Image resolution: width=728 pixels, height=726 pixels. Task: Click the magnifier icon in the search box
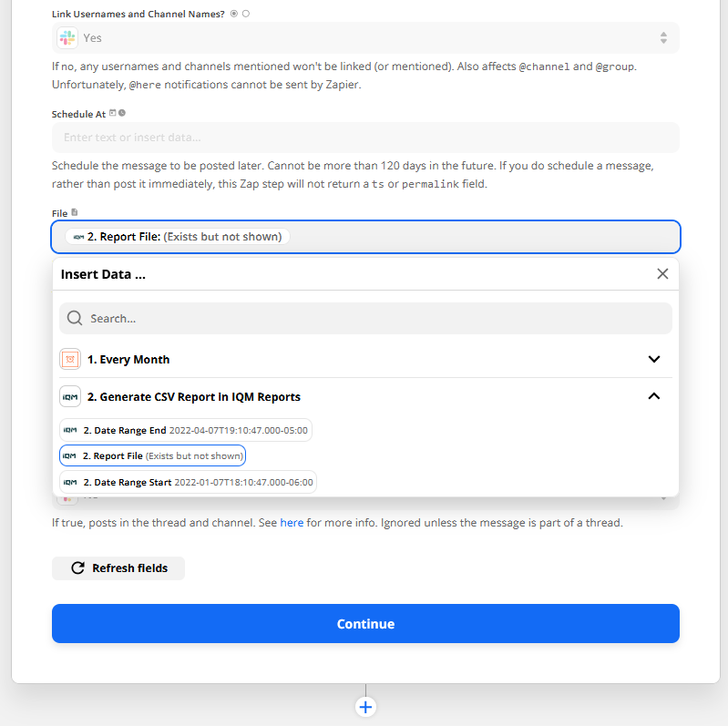pos(76,319)
